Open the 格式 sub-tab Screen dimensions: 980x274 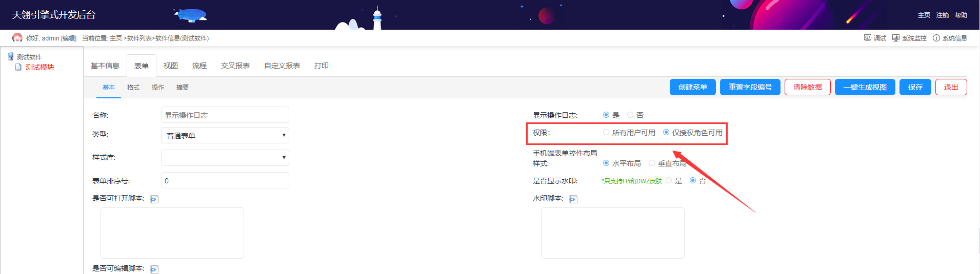click(x=133, y=88)
